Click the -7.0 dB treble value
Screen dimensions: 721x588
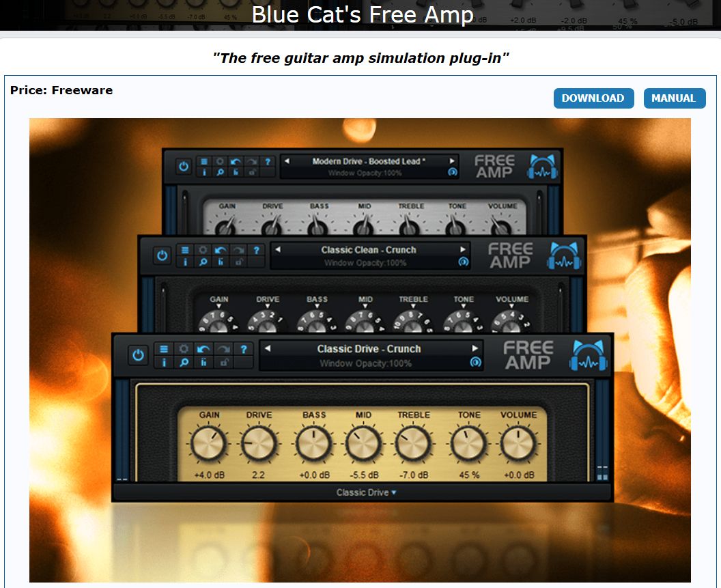click(x=413, y=475)
